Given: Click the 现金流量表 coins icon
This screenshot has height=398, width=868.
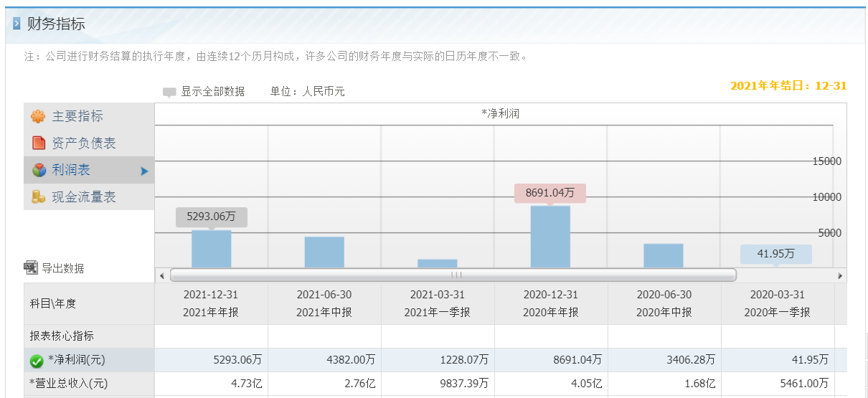Looking at the screenshot, I should [x=39, y=197].
